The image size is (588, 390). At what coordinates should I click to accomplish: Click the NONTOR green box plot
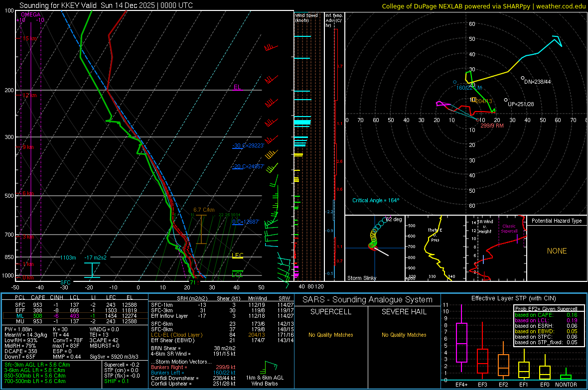click(x=566, y=375)
